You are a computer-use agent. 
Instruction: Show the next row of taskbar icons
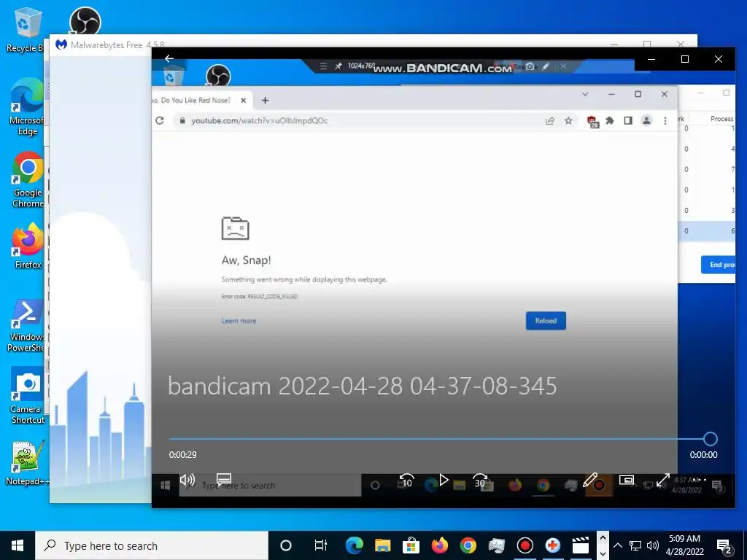click(x=602, y=553)
